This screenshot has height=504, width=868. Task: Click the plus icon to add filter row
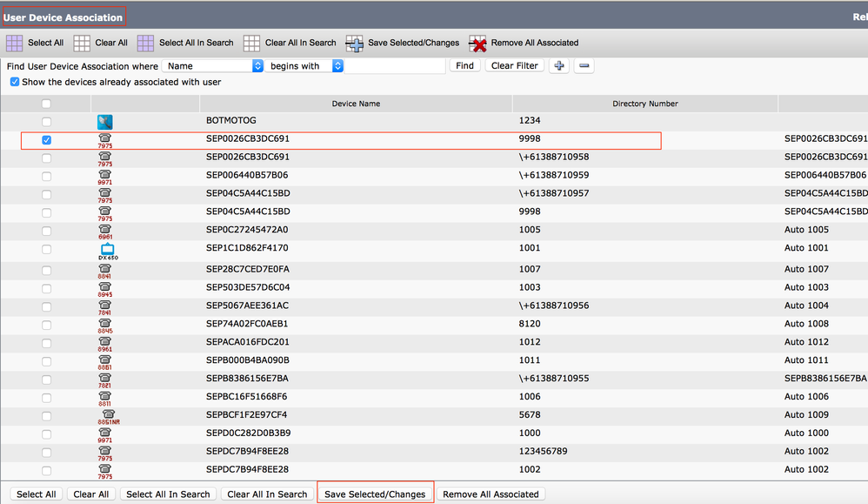tap(559, 66)
